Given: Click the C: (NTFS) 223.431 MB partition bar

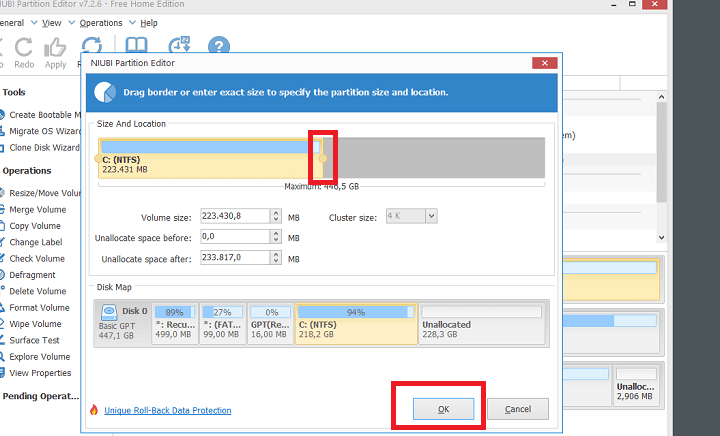Looking at the screenshot, I should 210,158.
